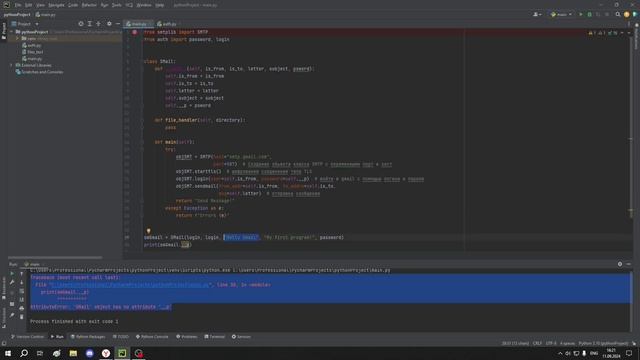Screen dimensions: 640x360
Task: Click the yellow lightbulb intention icon
Action: coord(149,231)
